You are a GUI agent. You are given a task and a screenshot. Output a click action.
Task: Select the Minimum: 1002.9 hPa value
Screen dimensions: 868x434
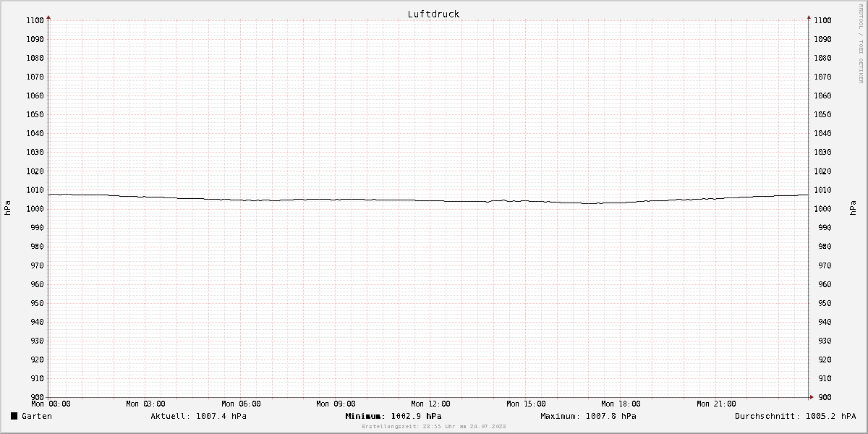click(x=393, y=416)
